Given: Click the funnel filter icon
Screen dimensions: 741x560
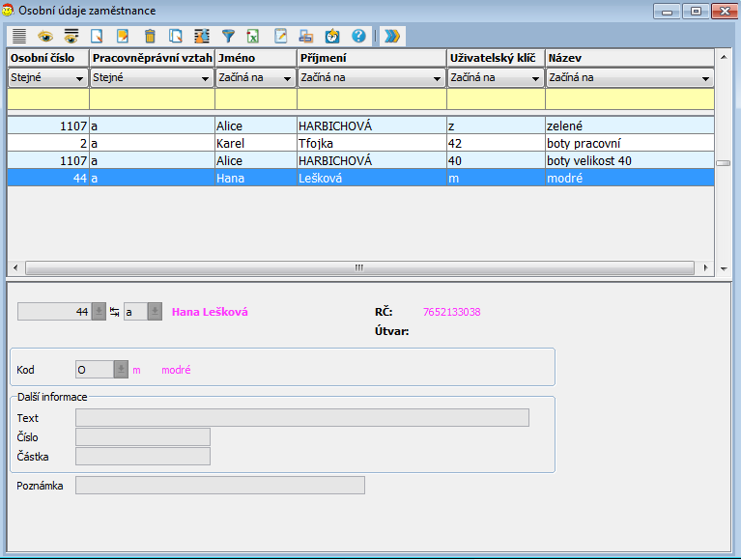Looking at the screenshot, I should coord(228,36).
